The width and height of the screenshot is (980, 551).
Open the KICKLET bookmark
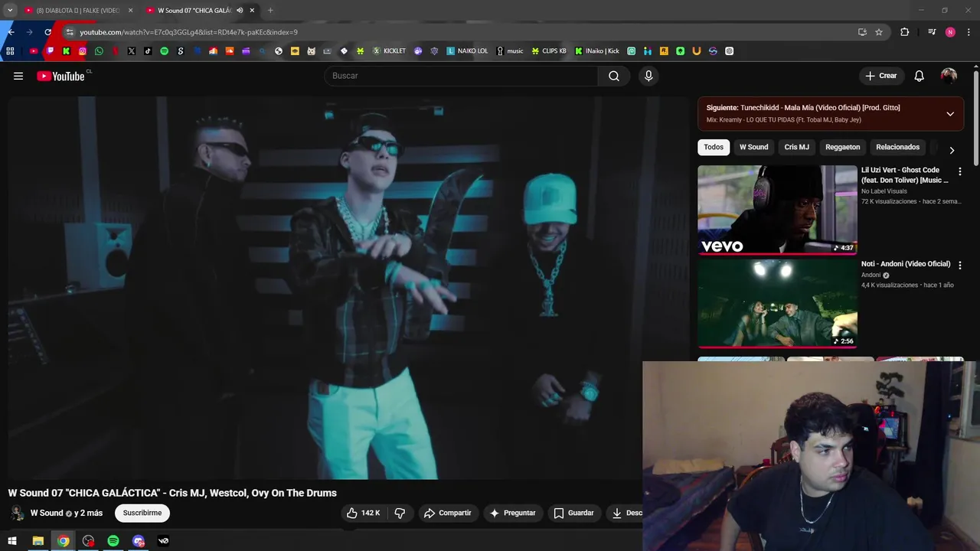tap(389, 51)
